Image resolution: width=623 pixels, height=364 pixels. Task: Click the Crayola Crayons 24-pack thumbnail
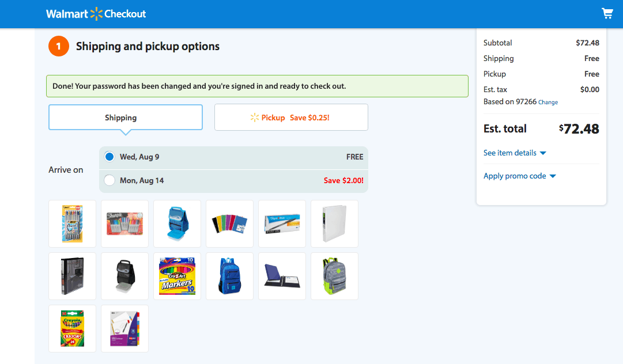pyautogui.click(x=72, y=328)
